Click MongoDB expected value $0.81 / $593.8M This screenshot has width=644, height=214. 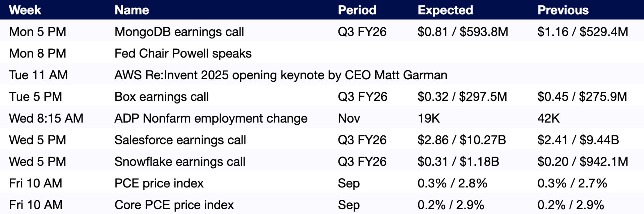[x=463, y=32]
